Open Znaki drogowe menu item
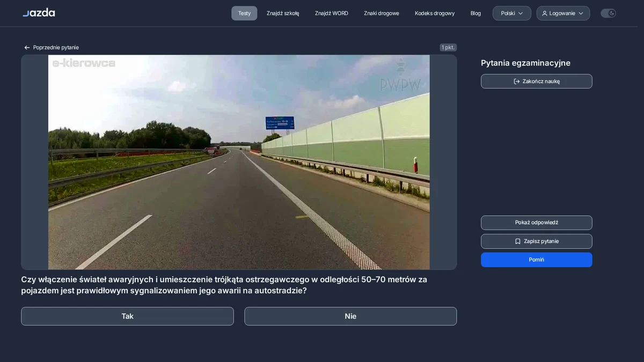 382,13
